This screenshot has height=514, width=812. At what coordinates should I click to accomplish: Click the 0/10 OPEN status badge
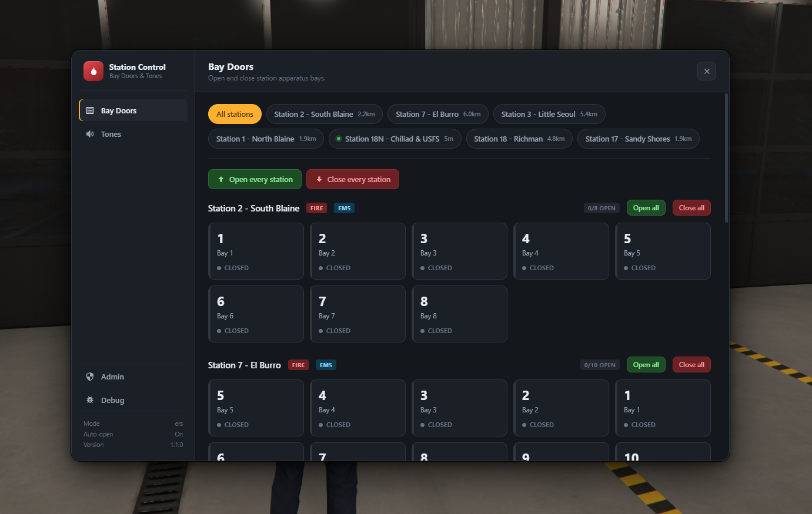point(600,365)
